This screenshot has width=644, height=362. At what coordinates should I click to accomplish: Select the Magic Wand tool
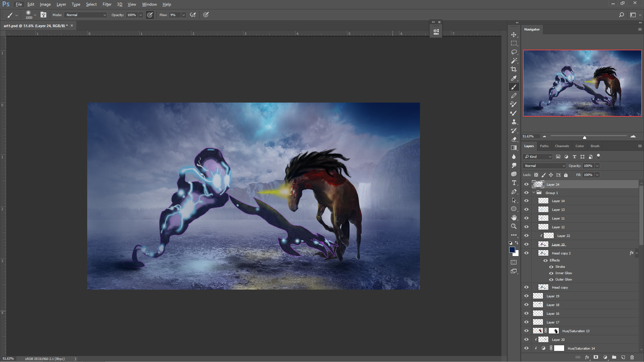point(514,61)
